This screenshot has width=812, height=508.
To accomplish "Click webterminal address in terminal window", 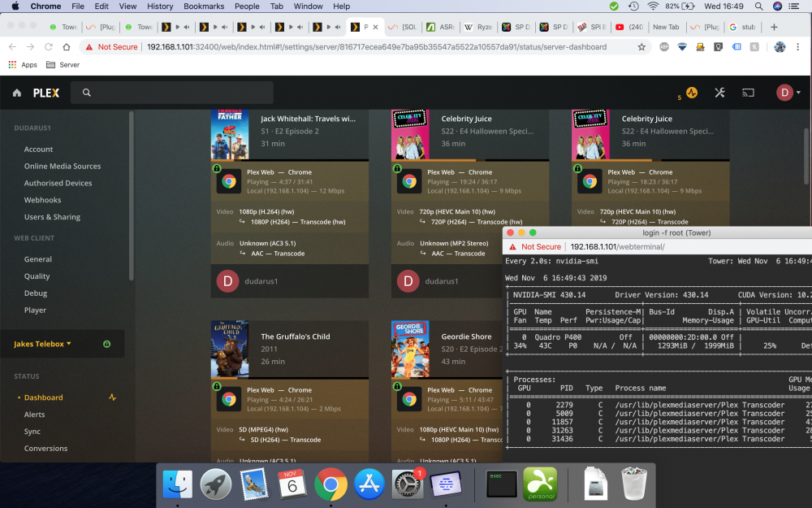I will tap(617, 247).
